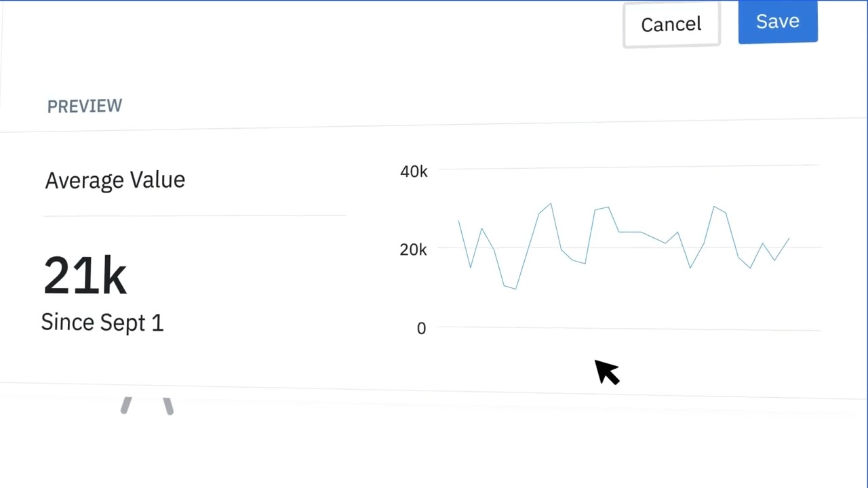Image resolution: width=868 pixels, height=488 pixels.
Task: Click the leftmost starting point of the line chart
Action: pyautogui.click(x=459, y=221)
